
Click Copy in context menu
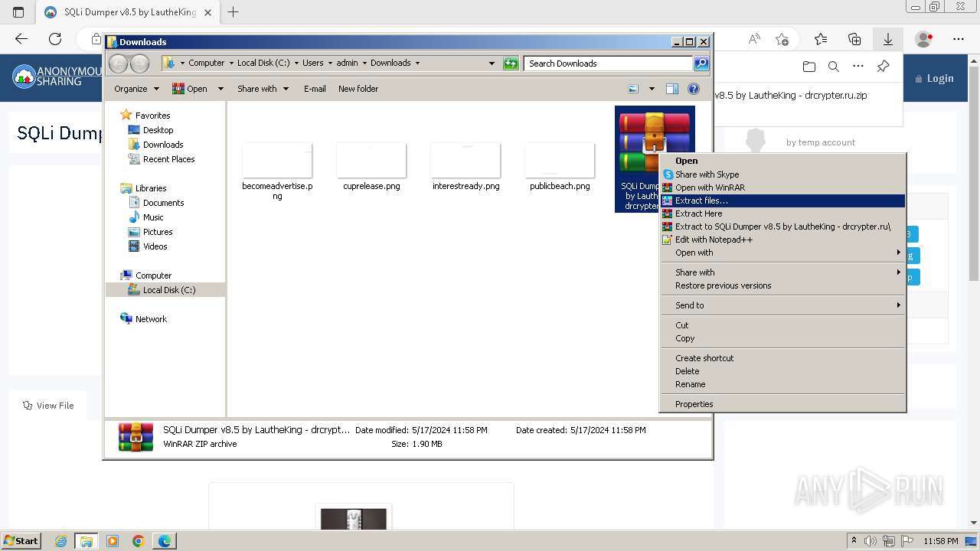click(x=782, y=338)
